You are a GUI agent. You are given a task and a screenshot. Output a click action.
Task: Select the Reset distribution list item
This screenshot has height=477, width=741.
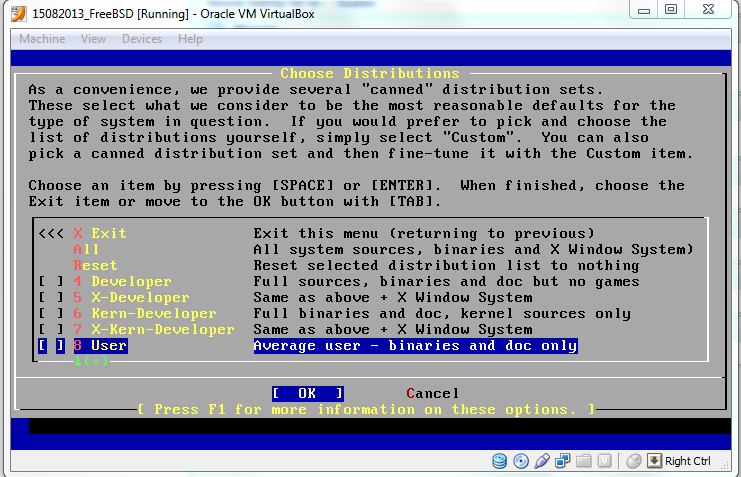95,266
